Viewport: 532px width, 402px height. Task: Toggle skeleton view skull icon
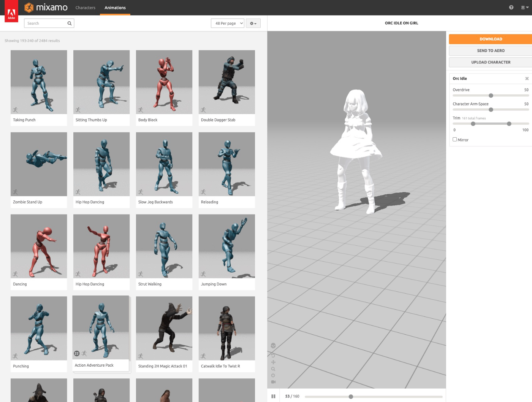273,346
